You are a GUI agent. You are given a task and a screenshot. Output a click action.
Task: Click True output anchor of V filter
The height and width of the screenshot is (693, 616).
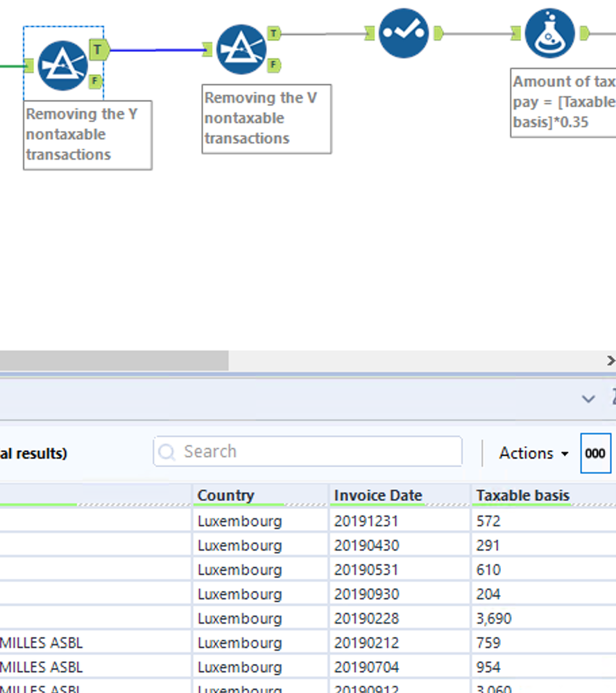275,33
